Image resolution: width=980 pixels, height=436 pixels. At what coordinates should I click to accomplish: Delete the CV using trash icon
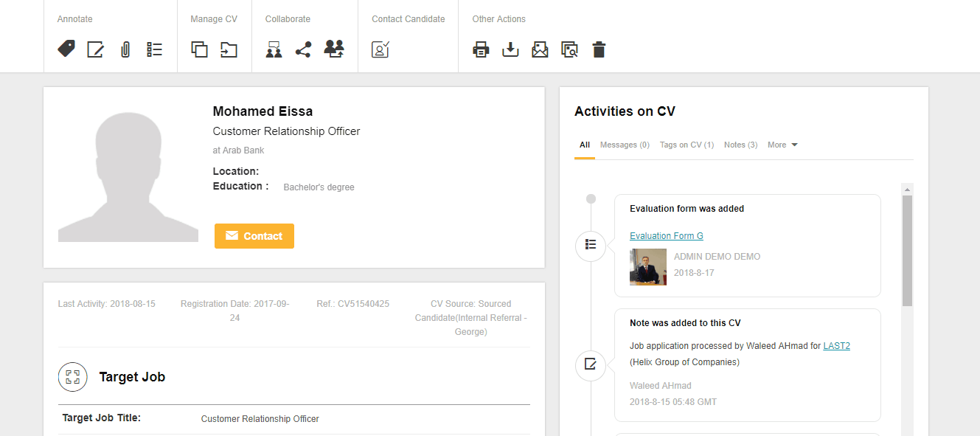[599, 49]
